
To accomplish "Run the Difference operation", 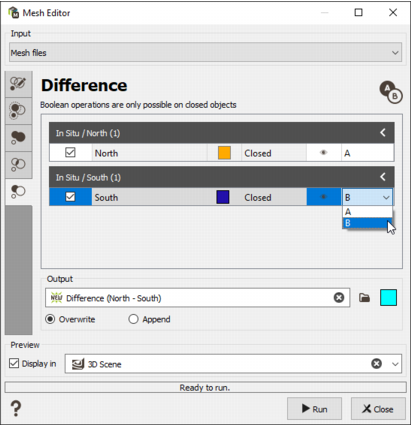I will pos(314,408).
